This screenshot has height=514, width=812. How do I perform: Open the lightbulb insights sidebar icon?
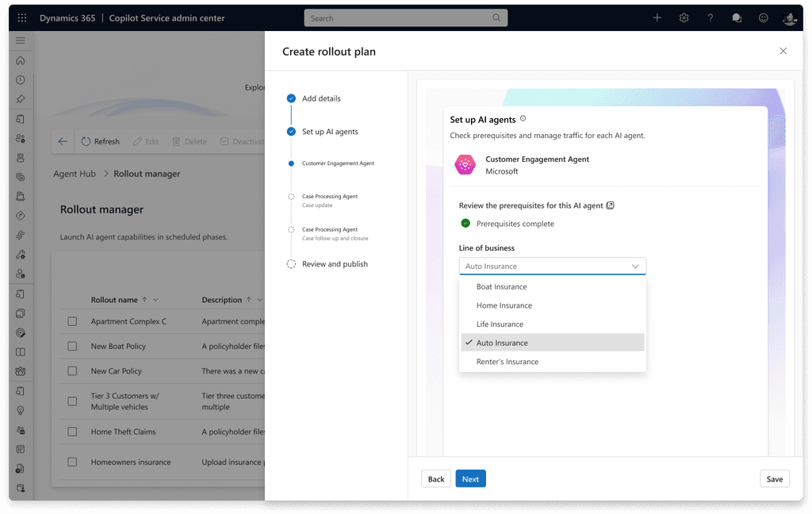click(x=21, y=410)
